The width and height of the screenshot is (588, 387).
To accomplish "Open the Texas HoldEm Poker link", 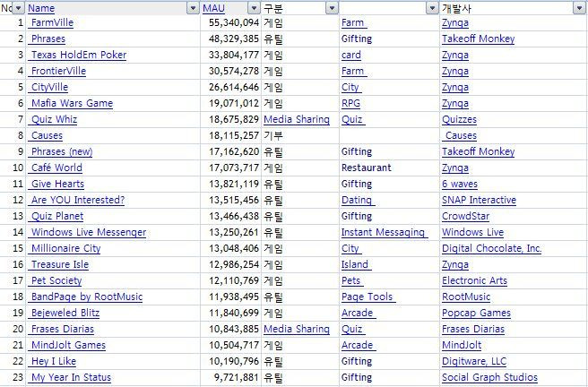I will coord(79,55).
